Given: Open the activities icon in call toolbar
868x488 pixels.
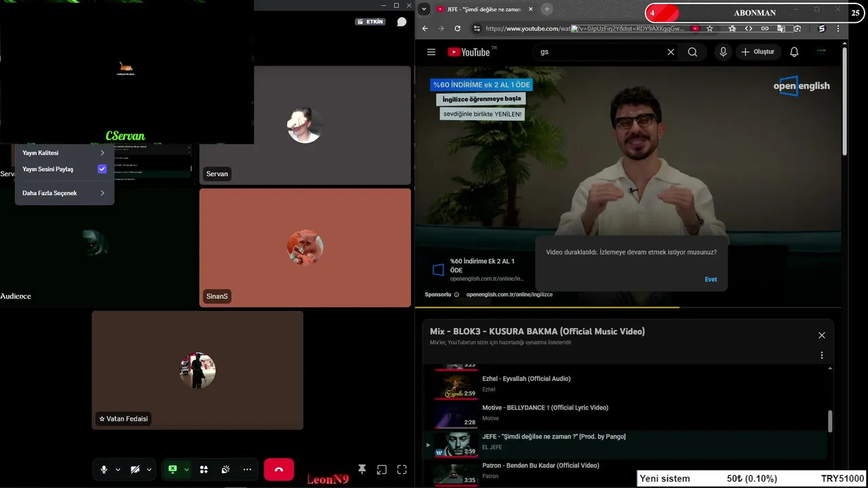Looking at the screenshot, I should pos(203,470).
